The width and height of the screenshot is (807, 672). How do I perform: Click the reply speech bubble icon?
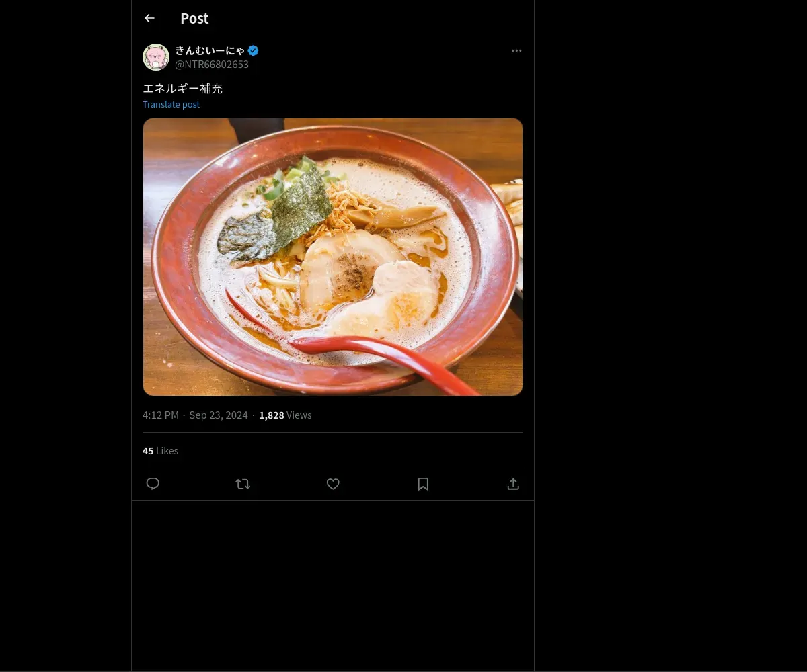pyautogui.click(x=153, y=484)
